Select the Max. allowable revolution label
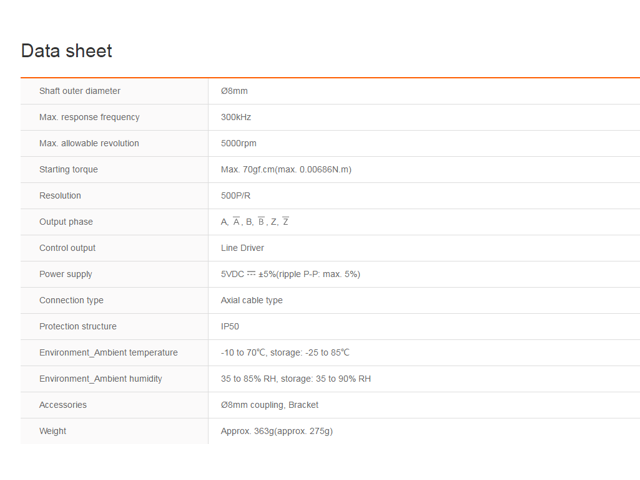The image size is (640, 480). coord(89,143)
